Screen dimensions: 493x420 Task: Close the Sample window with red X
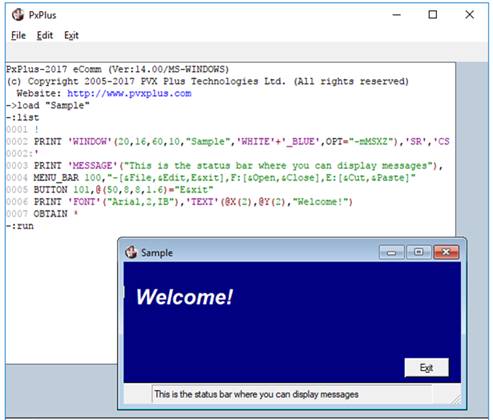[x=446, y=252]
